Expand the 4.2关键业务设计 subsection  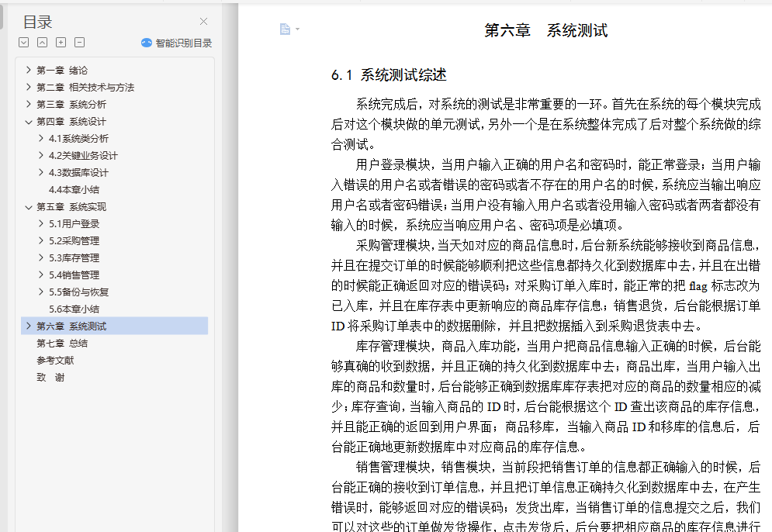(x=41, y=156)
